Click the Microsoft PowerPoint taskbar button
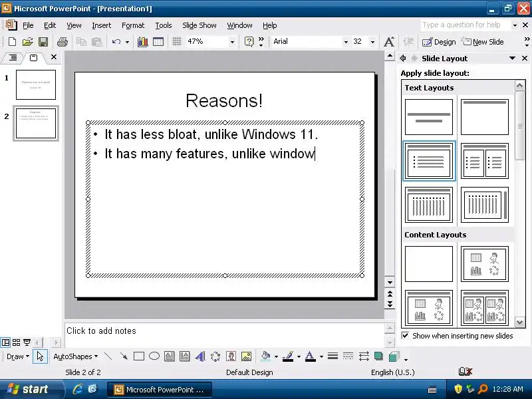The width and height of the screenshot is (532, 399). click(160, 390)
